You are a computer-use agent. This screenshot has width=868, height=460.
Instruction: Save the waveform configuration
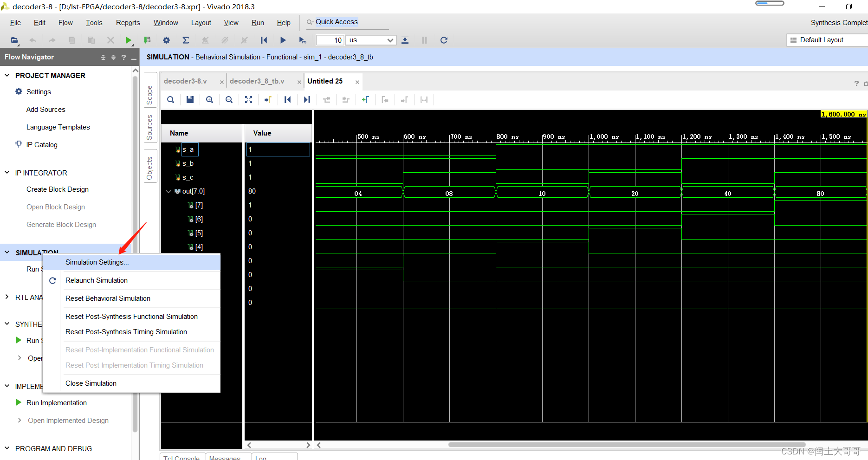tap(190, 100)
